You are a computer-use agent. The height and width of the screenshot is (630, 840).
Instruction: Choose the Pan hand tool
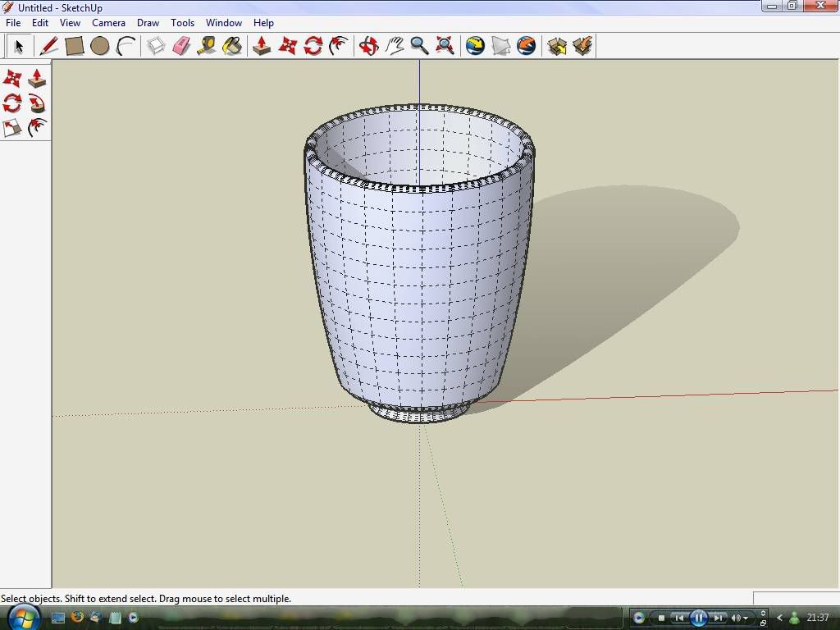(395, 46)
